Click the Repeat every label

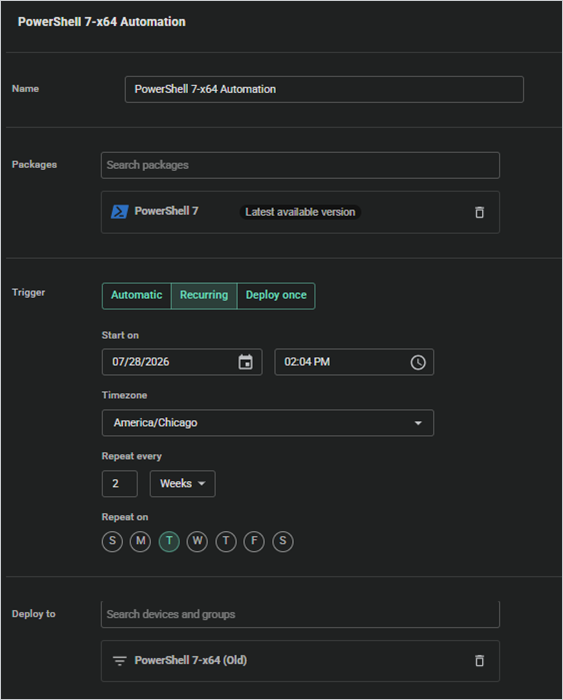point(132,456)
